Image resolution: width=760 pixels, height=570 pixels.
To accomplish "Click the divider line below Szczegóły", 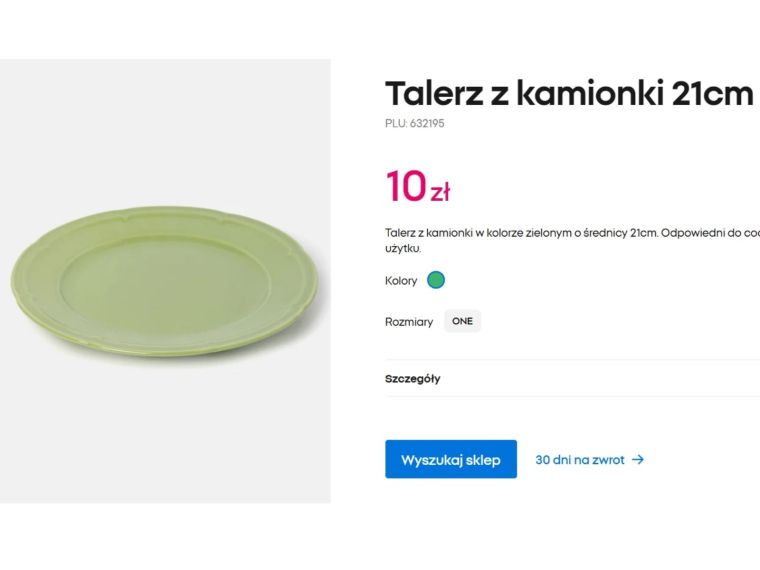I will [x=571, y=397].
